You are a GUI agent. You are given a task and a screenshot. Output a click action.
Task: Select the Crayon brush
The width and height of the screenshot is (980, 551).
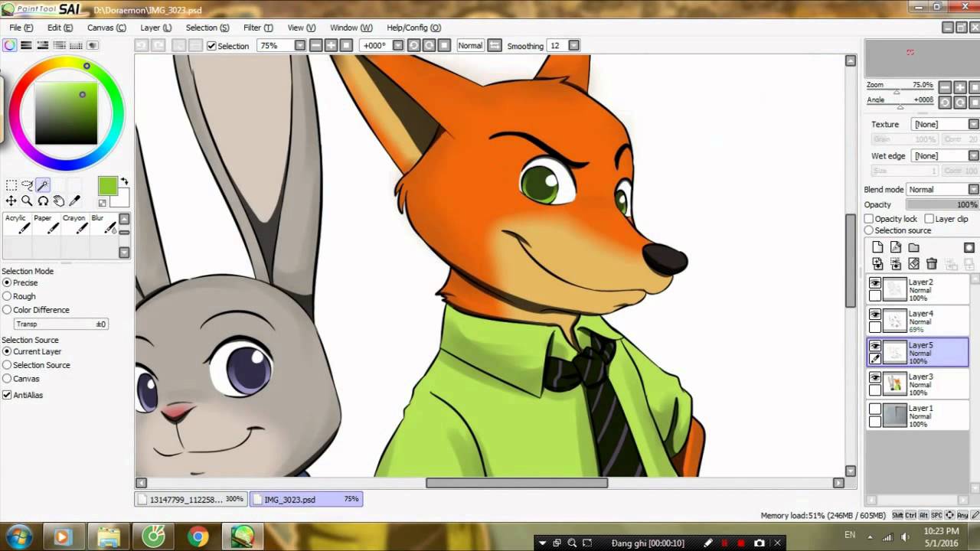[x=74, y=223]
